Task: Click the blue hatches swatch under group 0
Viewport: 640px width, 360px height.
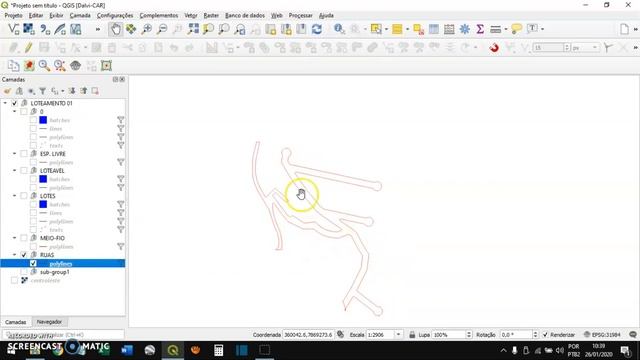Action: (43, 120)
